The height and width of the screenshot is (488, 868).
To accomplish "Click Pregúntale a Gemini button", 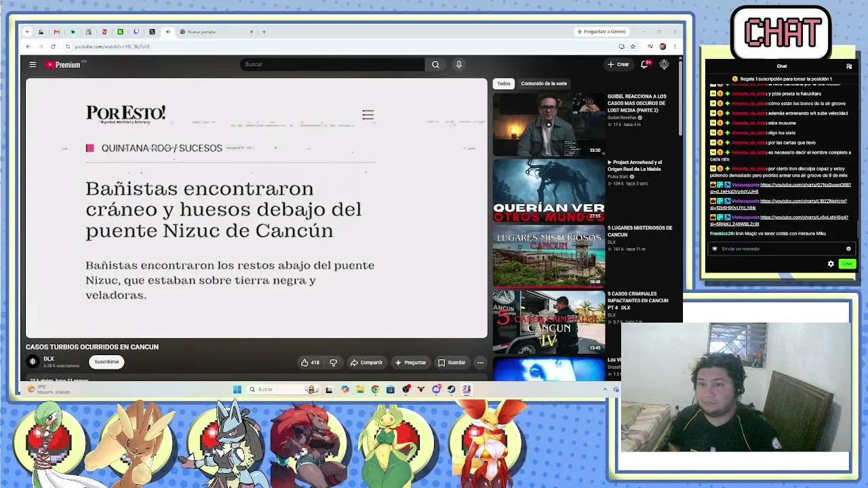I will 601,32.
